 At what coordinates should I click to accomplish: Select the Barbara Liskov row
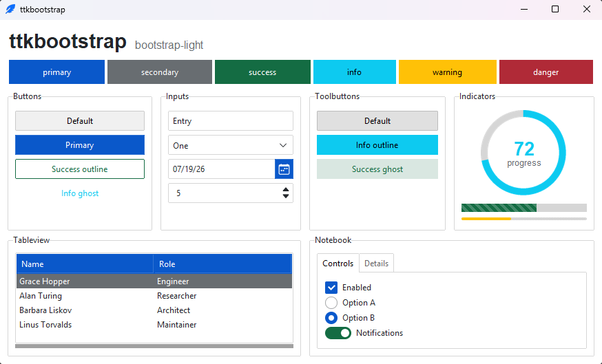click(x=154, y=310)
